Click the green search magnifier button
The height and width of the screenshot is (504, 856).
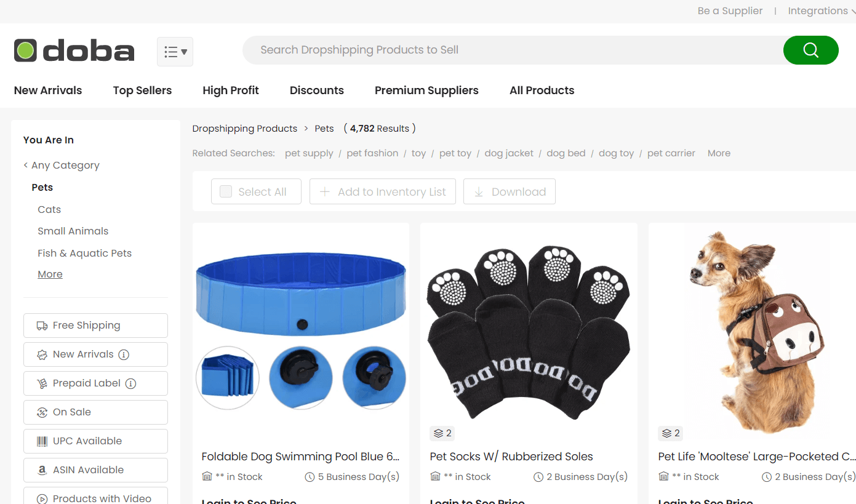click(x=810, y=50)
